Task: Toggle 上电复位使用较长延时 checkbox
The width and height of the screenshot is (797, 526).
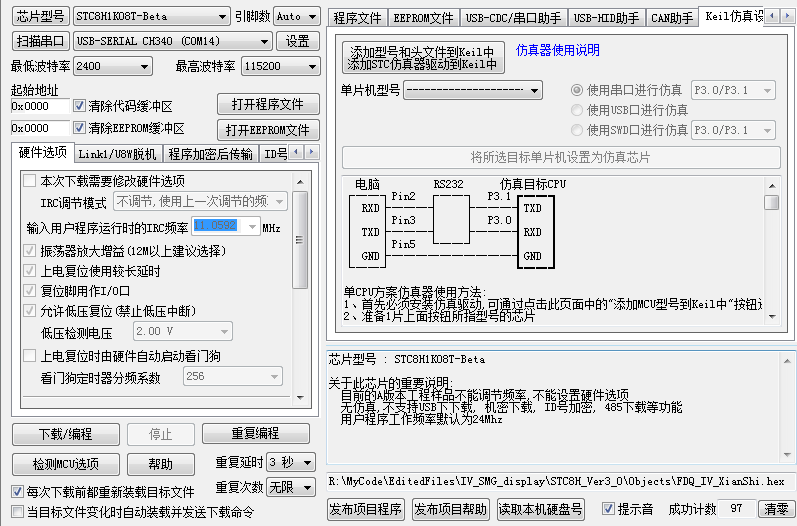Action: pos(29,270)
